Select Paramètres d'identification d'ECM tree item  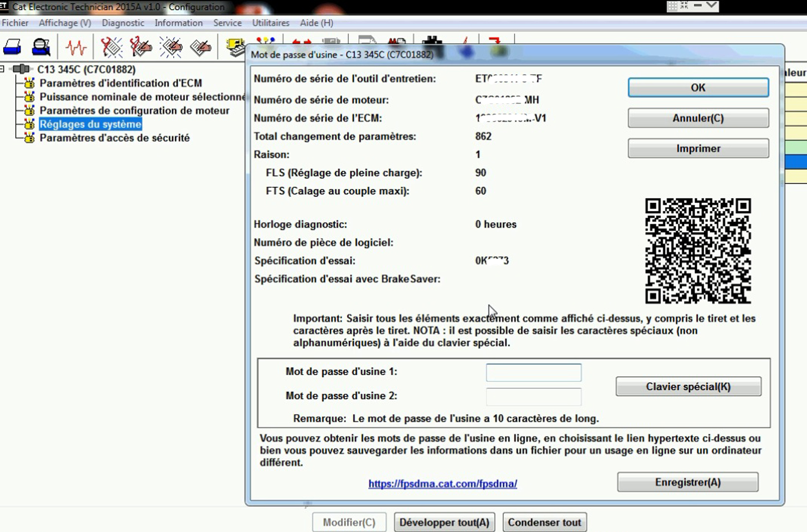(121, 83)
